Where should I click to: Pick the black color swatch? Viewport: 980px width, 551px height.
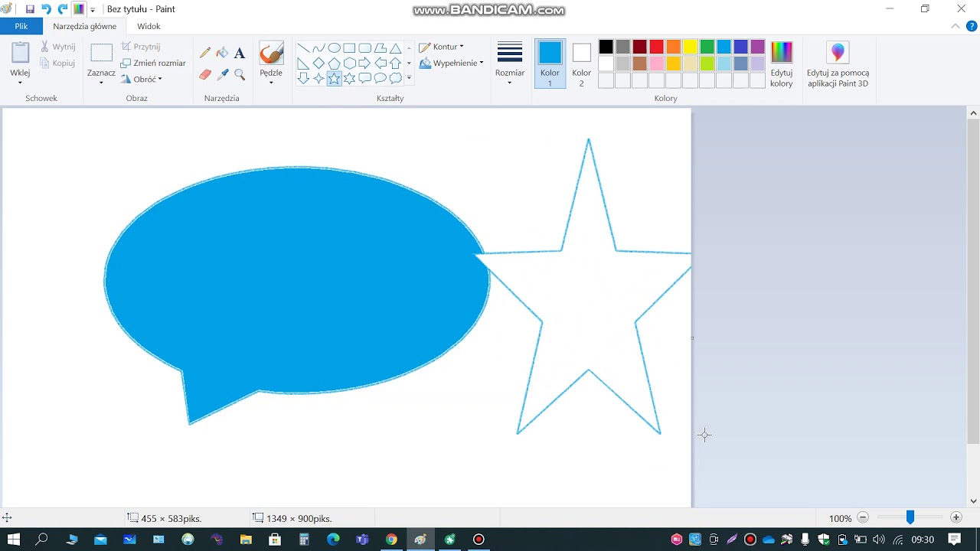click(x=606, y=47)
